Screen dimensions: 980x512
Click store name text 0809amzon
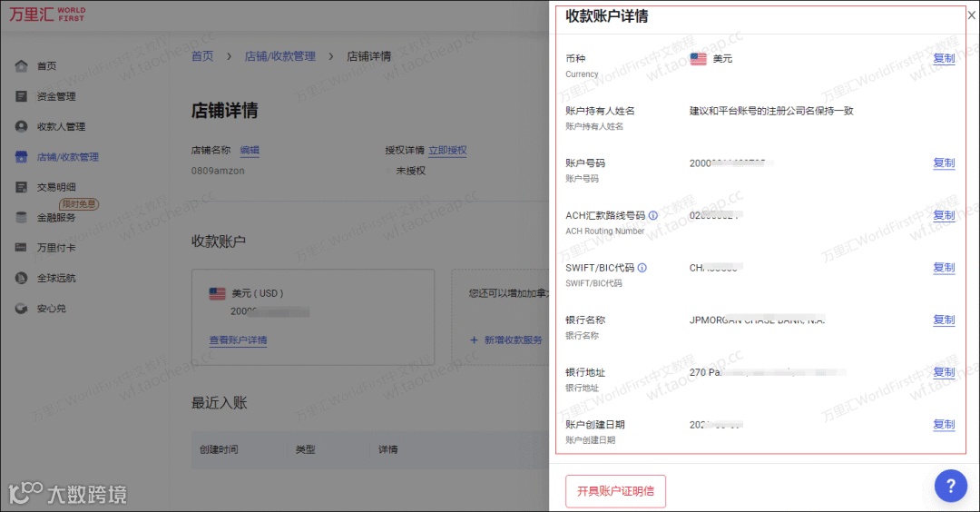click(218, 171)
